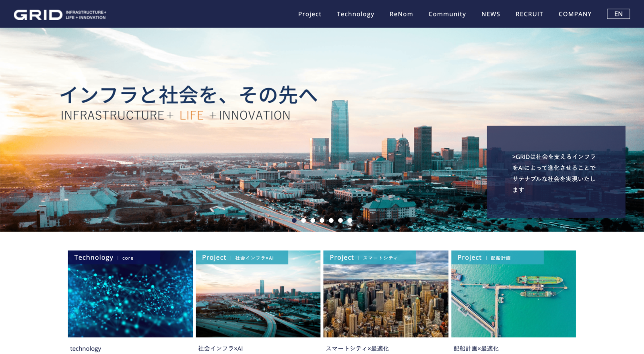Switch language with the EN button
The height and width of the screenshot is (354, 644).
pos(618,14)
